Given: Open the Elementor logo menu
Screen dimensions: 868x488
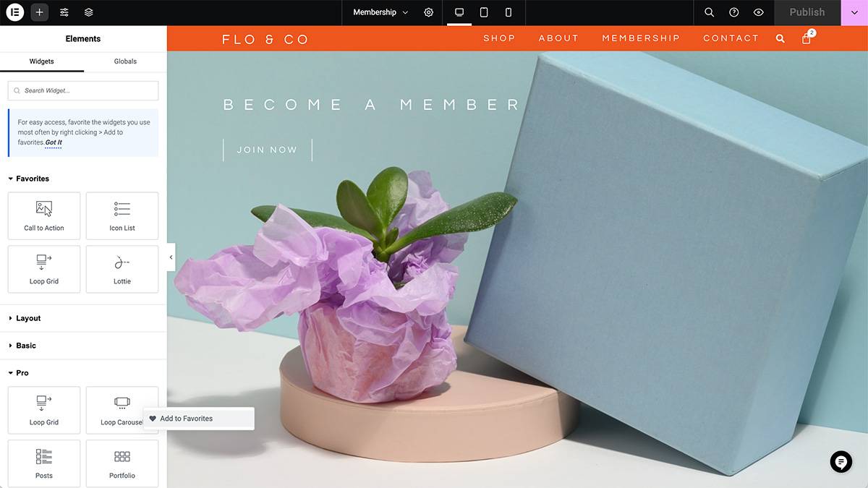Looking at the screenshot, I should pyautogui.click(x=15, y=12).
